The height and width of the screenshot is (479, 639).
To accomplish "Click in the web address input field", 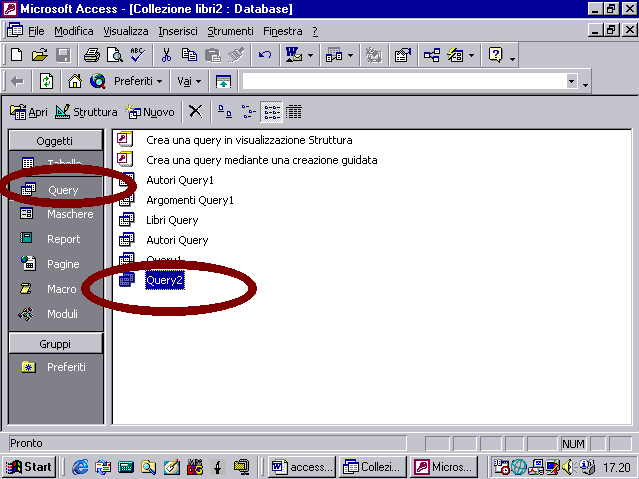I will (x=404, y=81).
